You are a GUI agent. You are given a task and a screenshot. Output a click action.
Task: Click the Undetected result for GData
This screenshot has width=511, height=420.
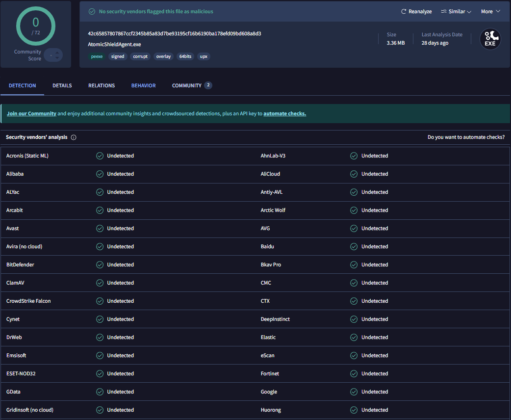tap(121, 392)
